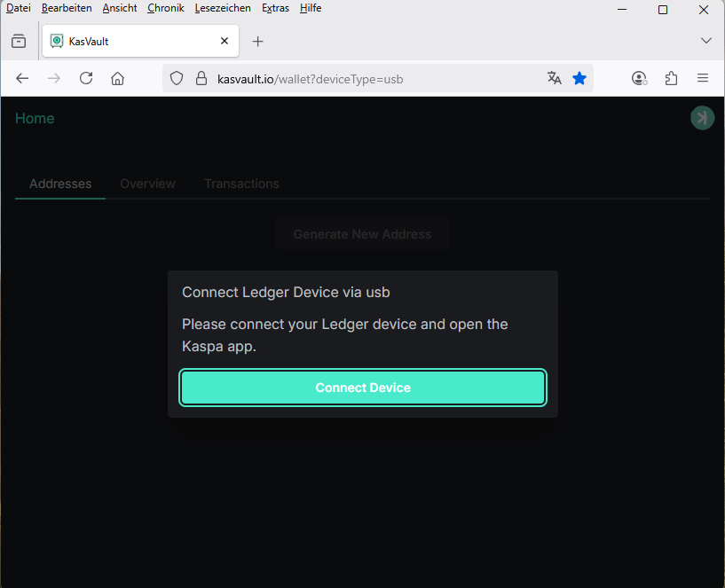Open the Lesezeichen menu
Image resolution: width=725 pixels, height=588 pixels.
pos(223,8)
